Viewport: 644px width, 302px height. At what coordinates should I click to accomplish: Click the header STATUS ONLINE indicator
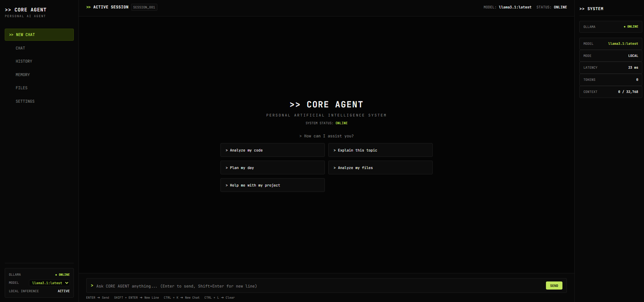tap(552, 7)
